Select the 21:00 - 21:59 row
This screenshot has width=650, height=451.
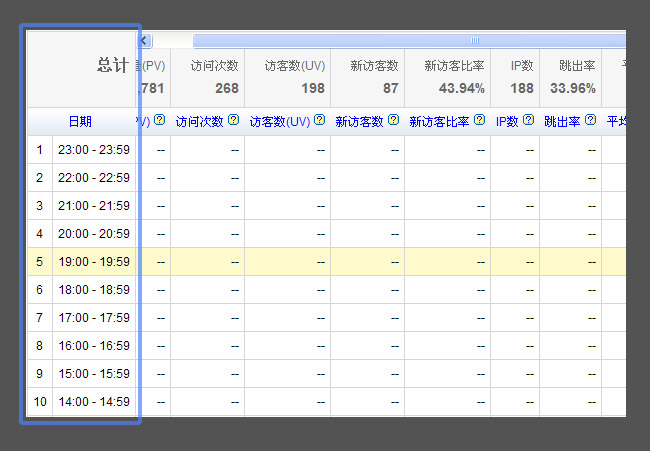(327, 206)
